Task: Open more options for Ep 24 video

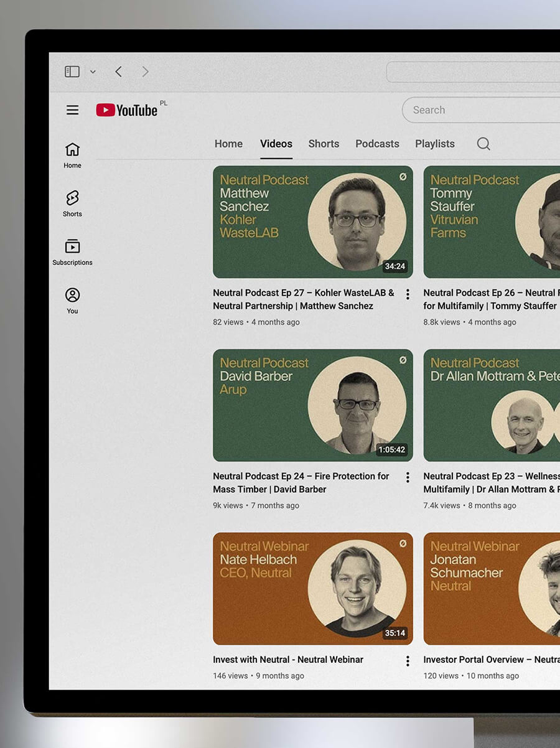Action: [408, 477]
